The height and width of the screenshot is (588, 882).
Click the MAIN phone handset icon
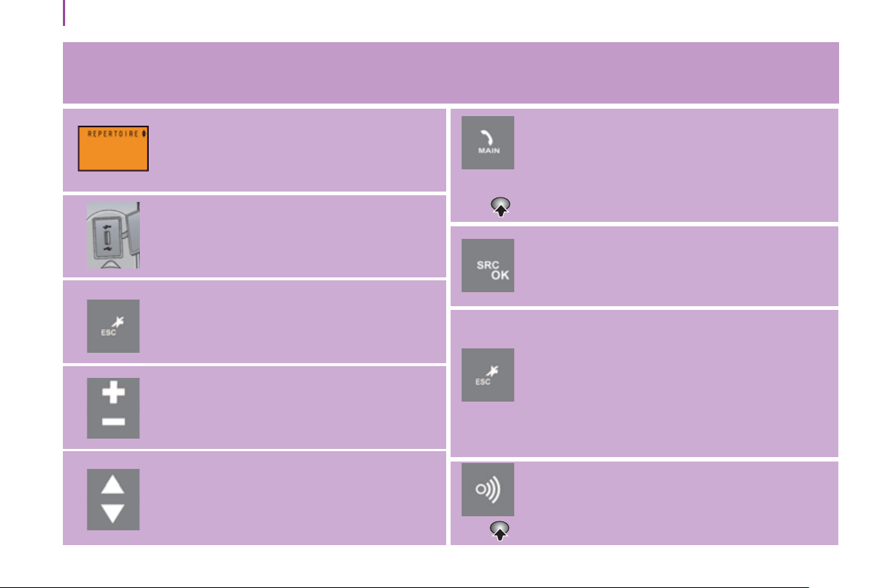[488, 143]
